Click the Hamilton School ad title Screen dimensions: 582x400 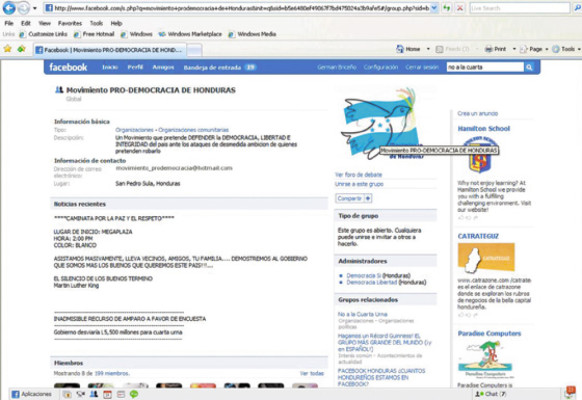pyautogui.click(x=484, y=129)
